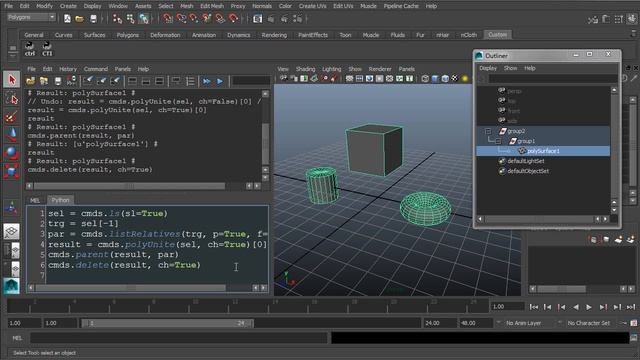This screenshot has height=360, width=640.
Task: Open the viewport Lighting menu
Action: (x=331, y=69)
